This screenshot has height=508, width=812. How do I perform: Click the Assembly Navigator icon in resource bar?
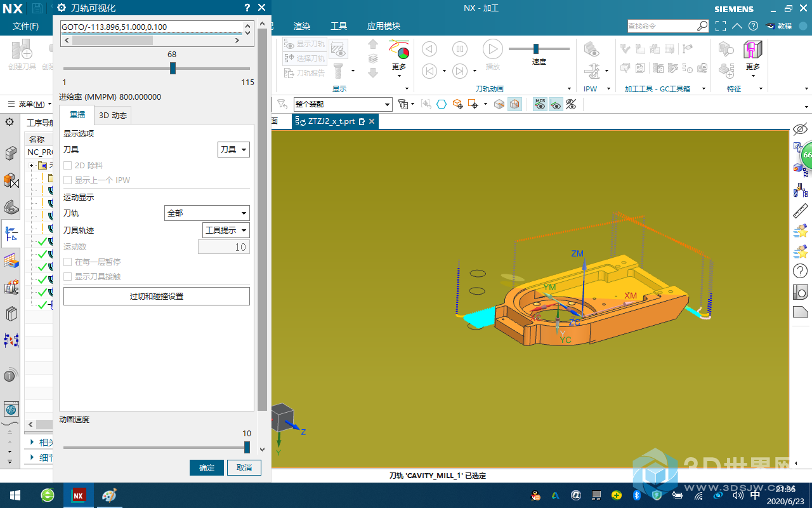[x=10, y=154]
